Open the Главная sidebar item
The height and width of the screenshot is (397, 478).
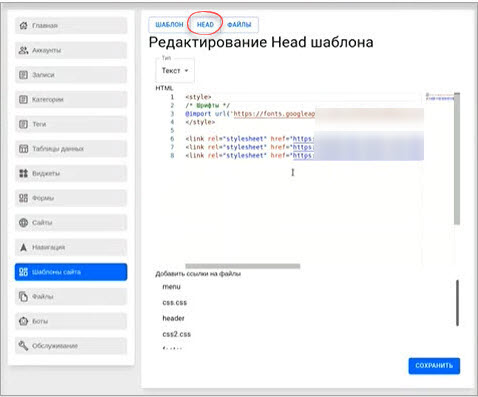pyautogui.click(x=71, y=25)
